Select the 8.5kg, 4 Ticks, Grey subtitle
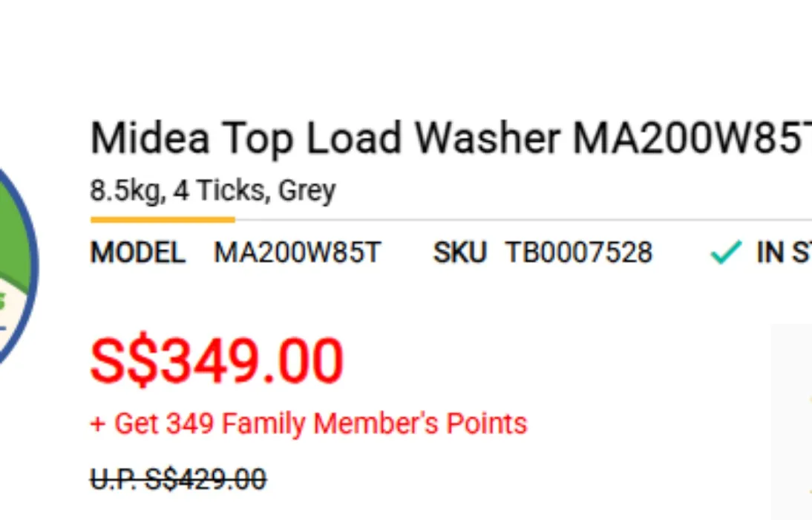Image resolution: width=812 pixels, height=520 pixels. (213, 191)
